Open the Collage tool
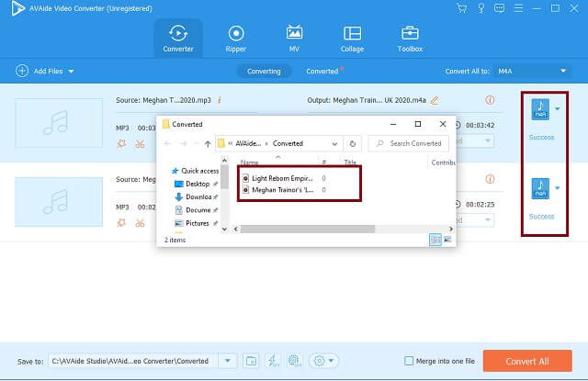 (352, 39)
